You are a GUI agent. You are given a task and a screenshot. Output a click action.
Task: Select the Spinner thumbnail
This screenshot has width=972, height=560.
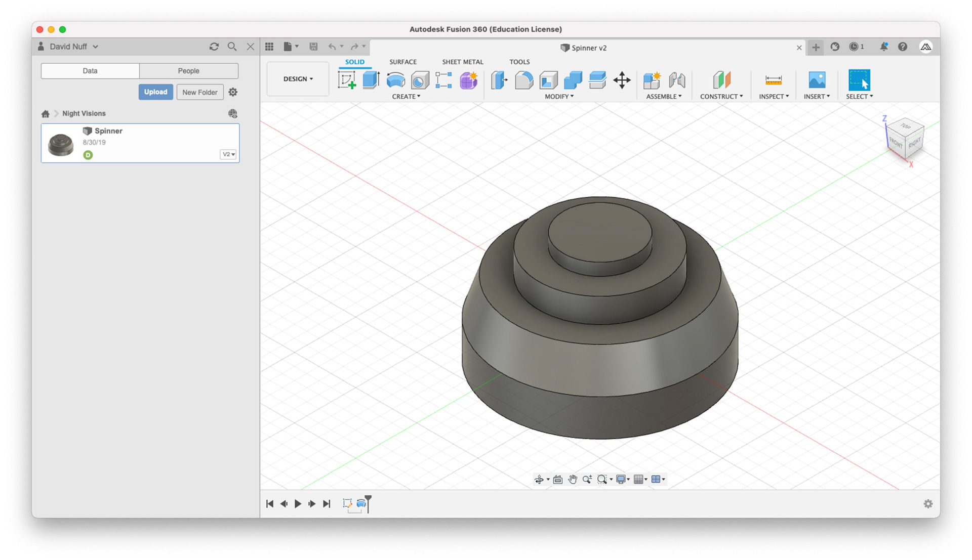coord(61,144)
